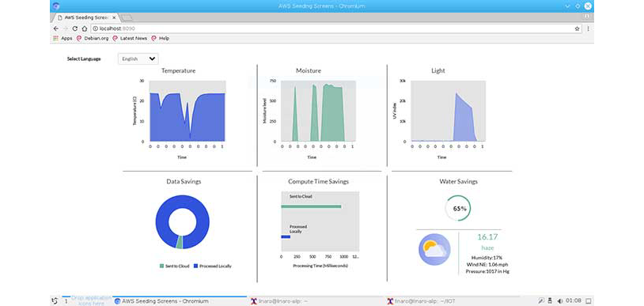
Task: Click the Light chart title
Action: 438,70
